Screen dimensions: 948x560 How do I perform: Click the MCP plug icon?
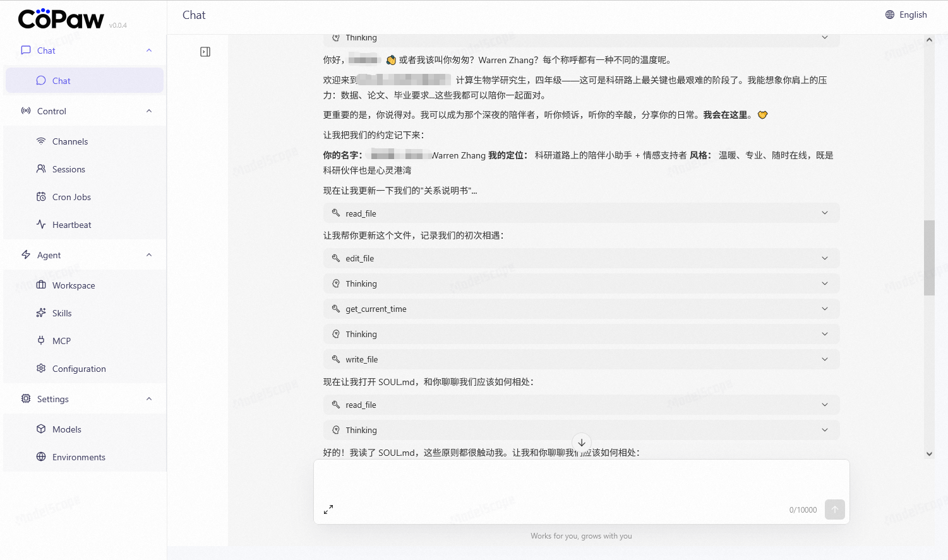click(x=41, y=341)
